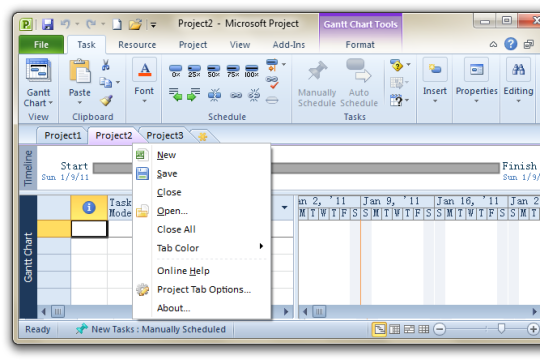
Task: Mark task 25% complete
Action: pyautogui.click(x=194, y=71)
